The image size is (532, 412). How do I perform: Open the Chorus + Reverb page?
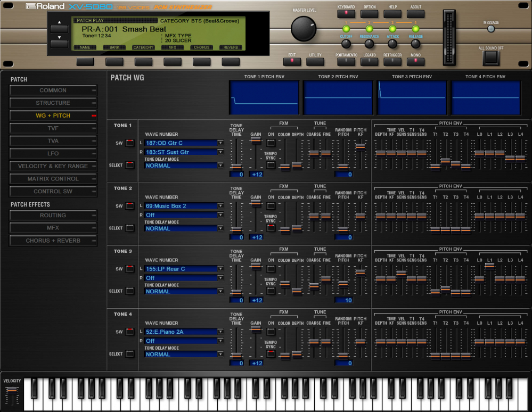click(53, 241)
